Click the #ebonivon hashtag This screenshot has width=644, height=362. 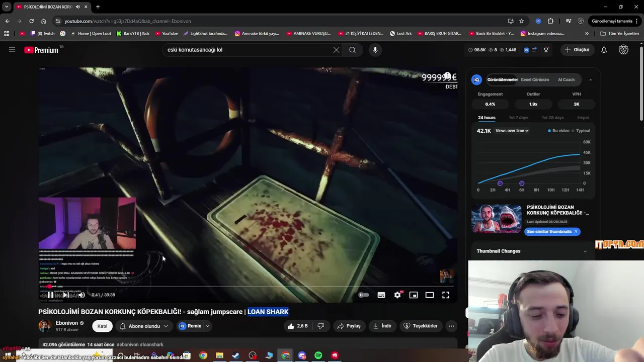click(x=128, y=345)
